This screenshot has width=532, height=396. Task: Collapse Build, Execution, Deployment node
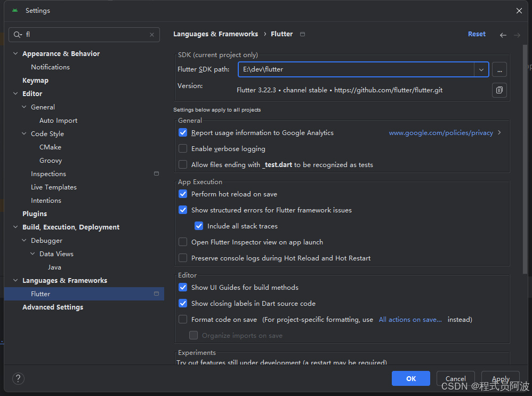click(15, 227)
